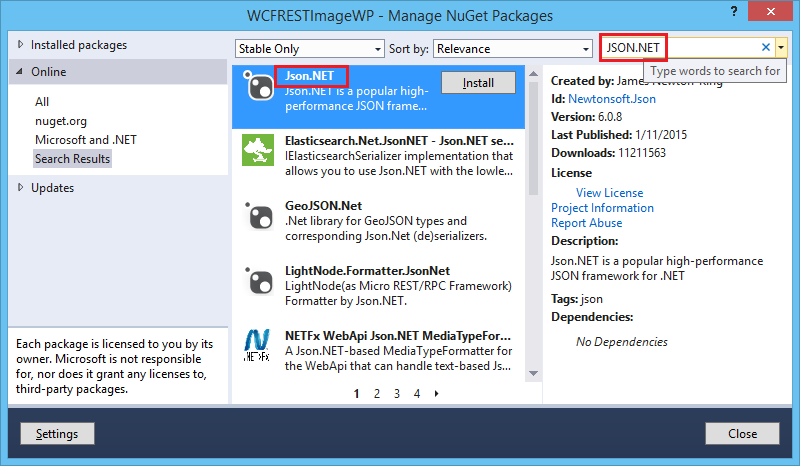Open the Settings button
Screen dimensions: 800x466
[57, 433]
